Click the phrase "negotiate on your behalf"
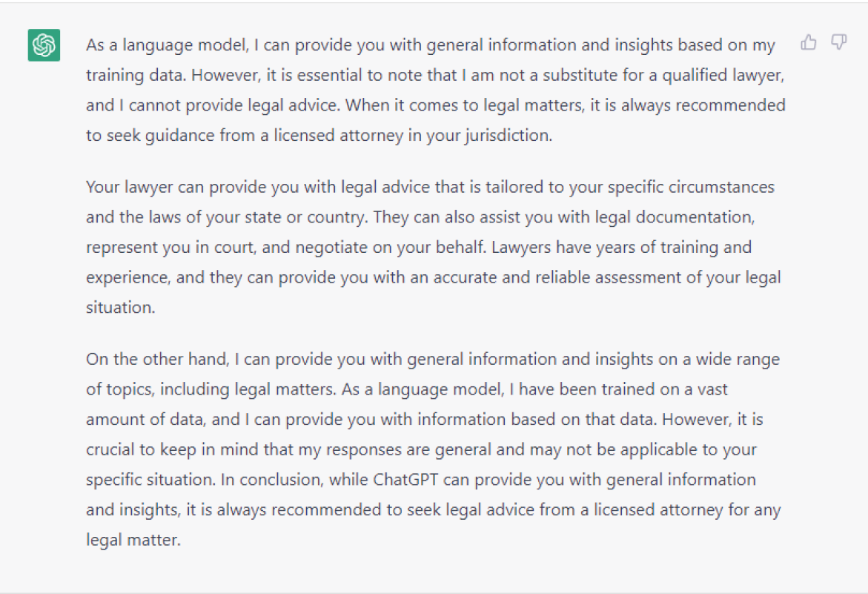868x594 pixels. point(391,247)
